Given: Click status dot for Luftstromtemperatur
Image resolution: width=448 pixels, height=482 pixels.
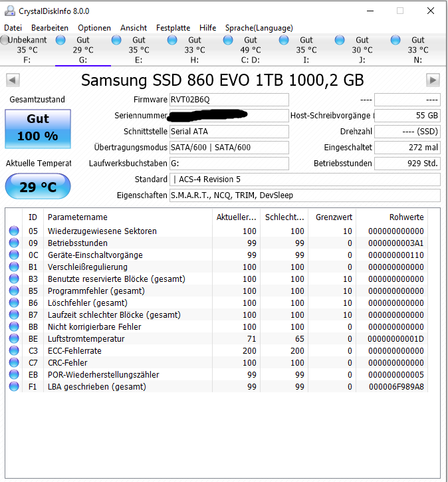Looking at the screenshot, I should 14,339.
